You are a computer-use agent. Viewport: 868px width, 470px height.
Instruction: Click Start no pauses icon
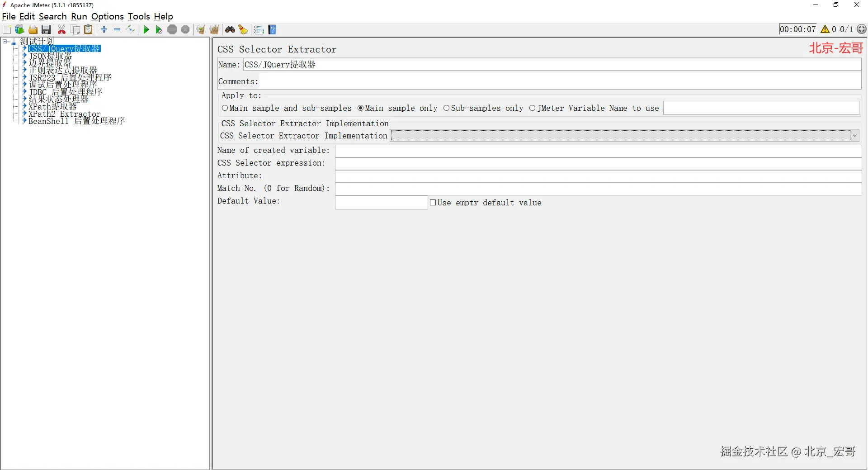coord(159,29)
